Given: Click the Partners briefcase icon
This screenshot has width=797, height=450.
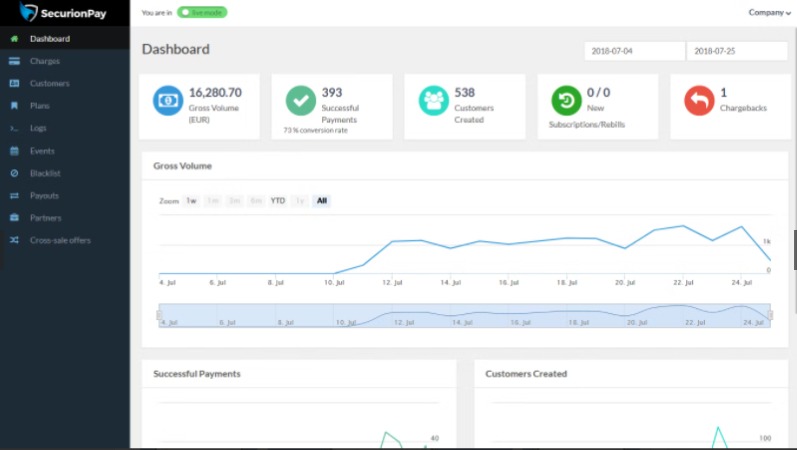Looking at the screenshot, I should (14, 218).
